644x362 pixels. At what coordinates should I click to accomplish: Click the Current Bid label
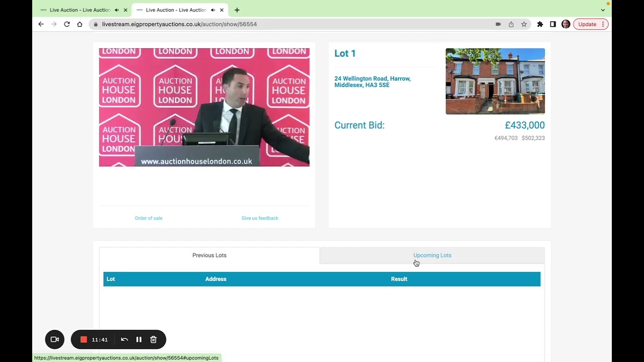[x=359, y=125]
